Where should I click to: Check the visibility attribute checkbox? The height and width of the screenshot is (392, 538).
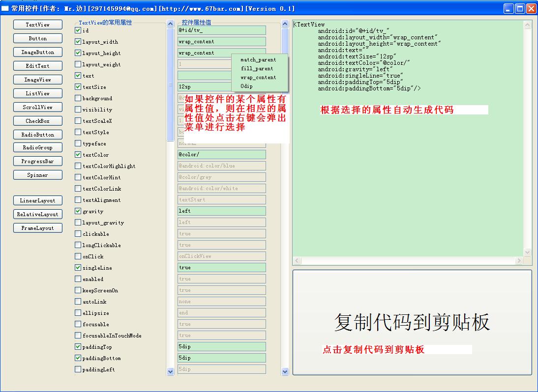pos(78,110)
